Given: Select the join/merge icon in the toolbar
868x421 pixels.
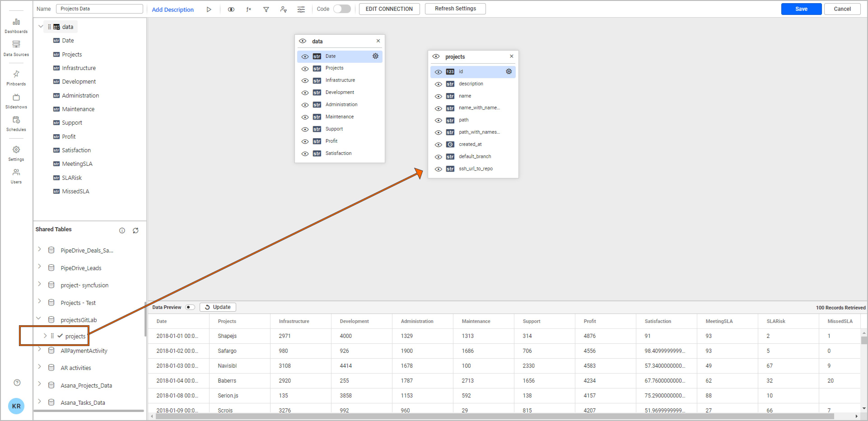Looking at the screenshot, I should coord(231,9).
